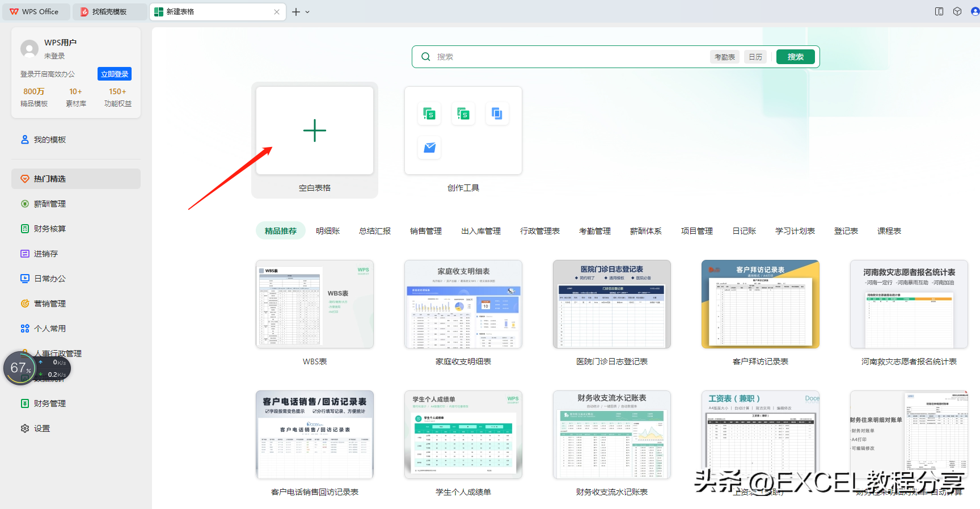The height and width of the screenshot is (509, 980).
Task: Click the 找稻壳模板 tab icon
Action: pyautogui.click(x=85, y=11)
